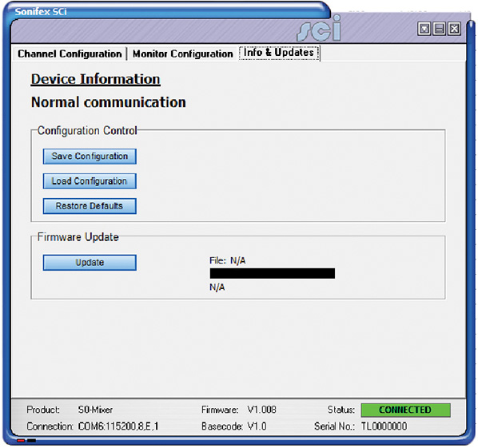Image resolution: width=478 pixels, height=448 pixels.
Task: Click the Save Configuration button
Action: pyautogui.click(x=90, y=157)
